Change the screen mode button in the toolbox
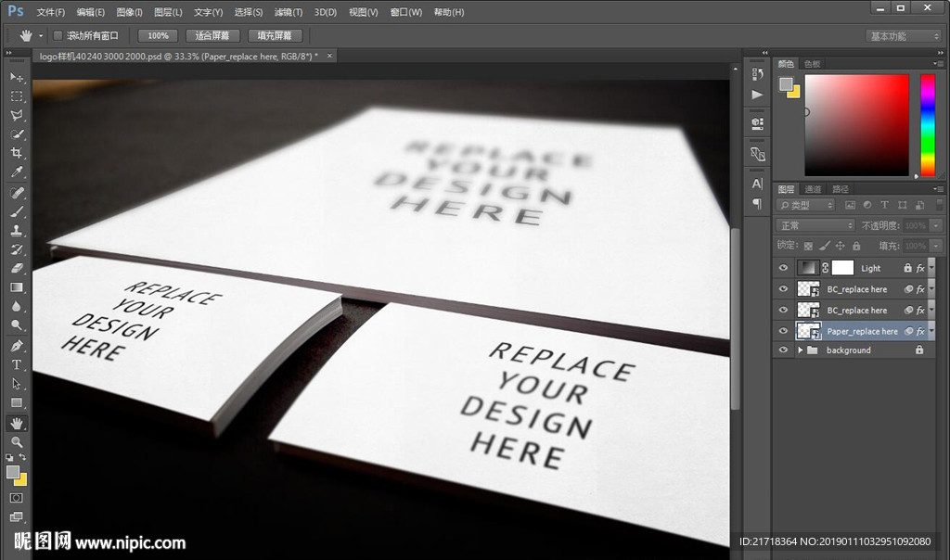Viewport: 950px width, 560px height. pyautogui.click(x=17, y=516)
